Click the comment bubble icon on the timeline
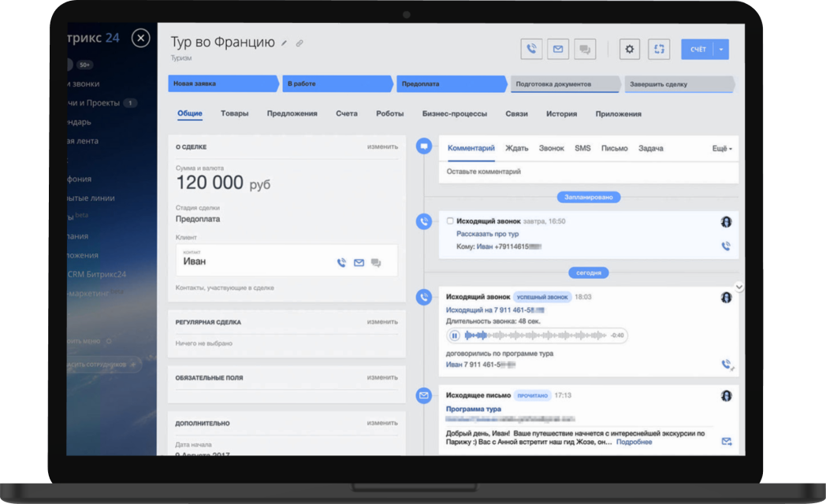The height and width of the screenshot is (504, 826). 424,146
